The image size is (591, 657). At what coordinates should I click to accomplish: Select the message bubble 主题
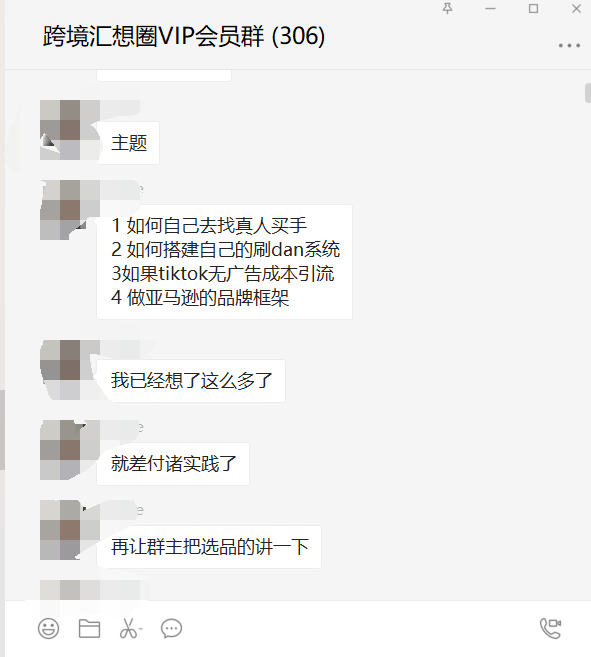128,143
